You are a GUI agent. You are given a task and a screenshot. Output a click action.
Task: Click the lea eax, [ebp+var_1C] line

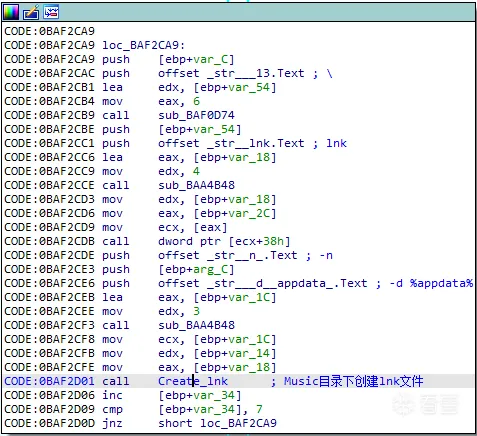189,297
